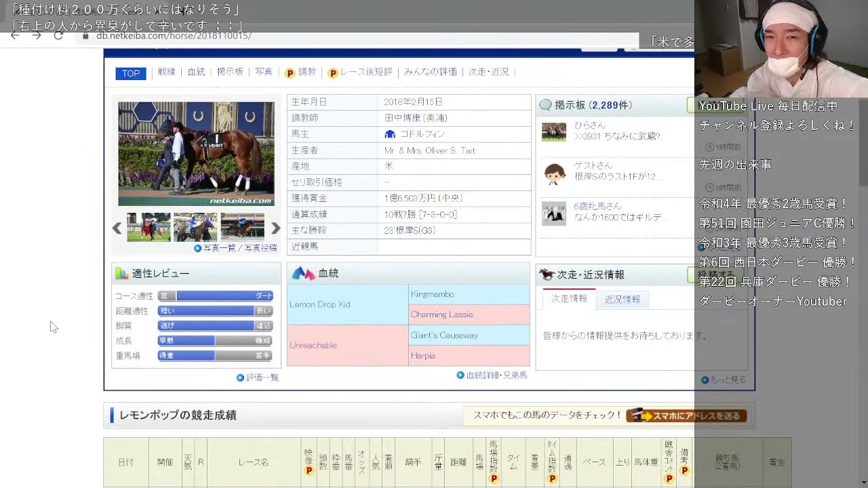Click the Godolphin silks icon
The height and width of the screenshot is (488, 868).
[390, 134]
